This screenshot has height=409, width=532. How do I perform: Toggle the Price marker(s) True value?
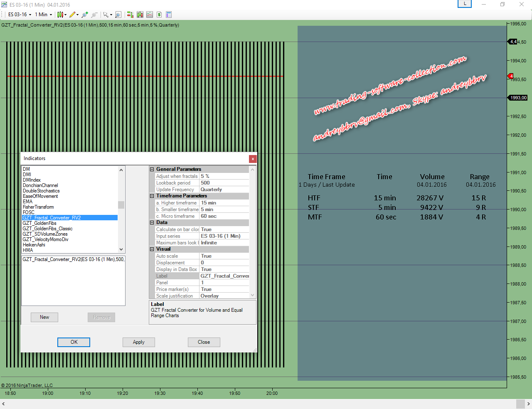224,289
